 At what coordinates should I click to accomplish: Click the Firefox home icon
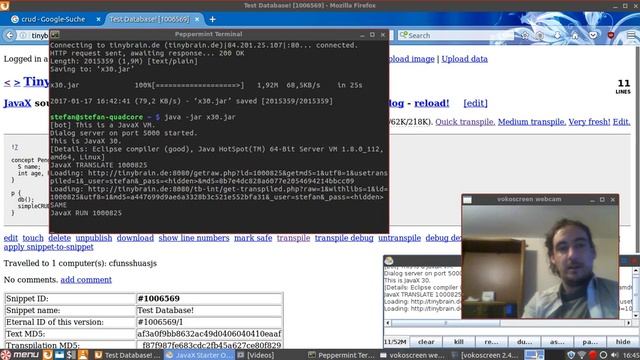[x=575, y=36]
